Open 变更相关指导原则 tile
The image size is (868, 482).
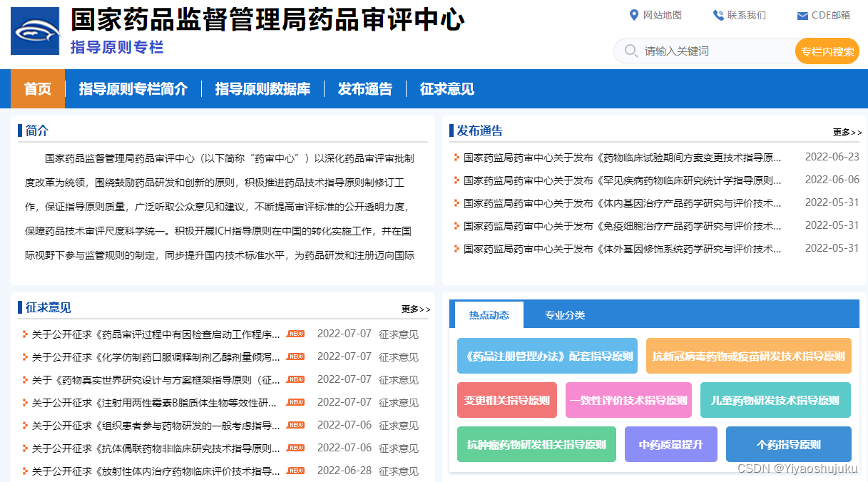coord(507,400)
